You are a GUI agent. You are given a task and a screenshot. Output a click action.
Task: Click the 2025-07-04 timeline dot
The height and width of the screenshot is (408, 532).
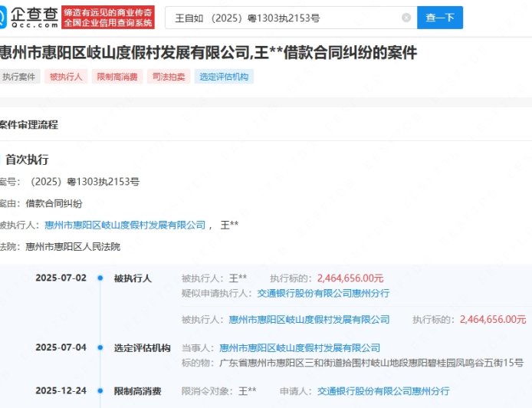100,347
